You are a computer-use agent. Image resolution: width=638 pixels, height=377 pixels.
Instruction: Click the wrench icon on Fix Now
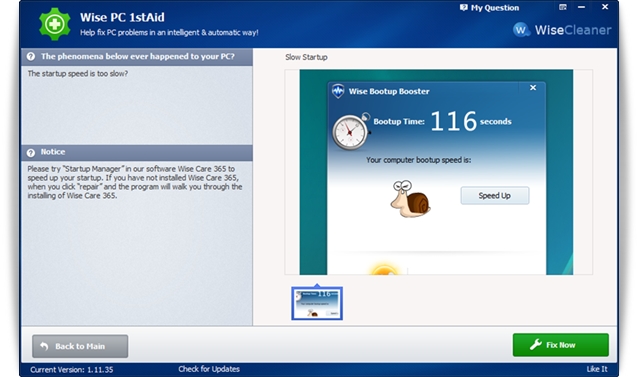coord(535,344)
